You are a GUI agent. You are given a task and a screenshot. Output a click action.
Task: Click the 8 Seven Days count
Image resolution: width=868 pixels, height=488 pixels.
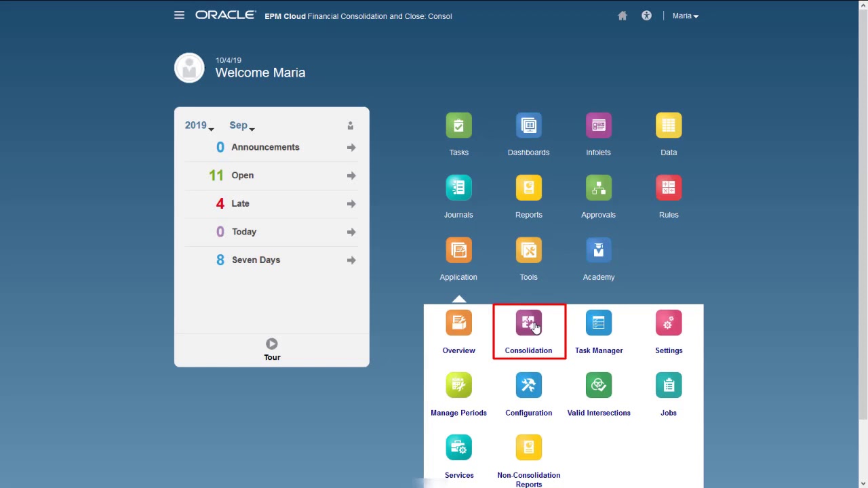coord(220,260)
